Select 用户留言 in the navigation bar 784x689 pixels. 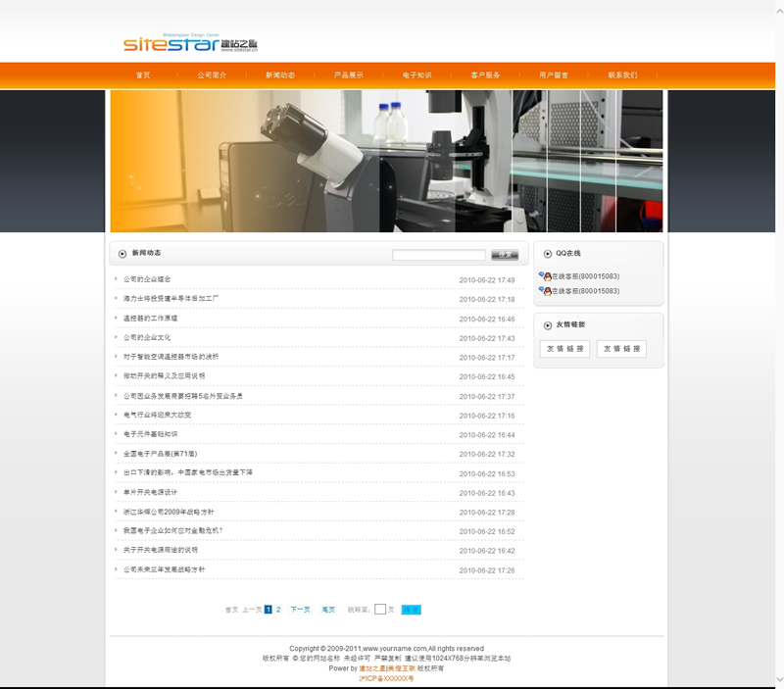(553, 75)
